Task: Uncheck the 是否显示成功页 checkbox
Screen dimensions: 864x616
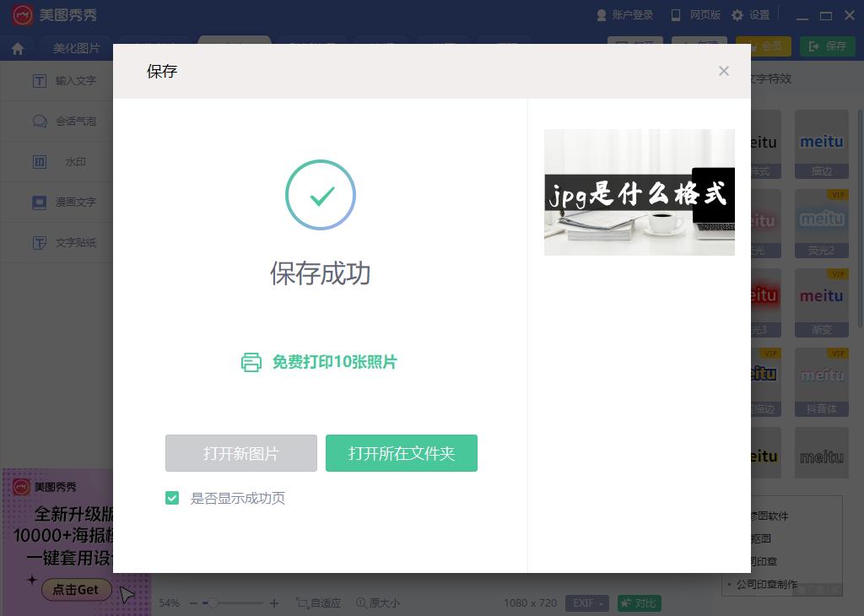Action: click(172, 498)
